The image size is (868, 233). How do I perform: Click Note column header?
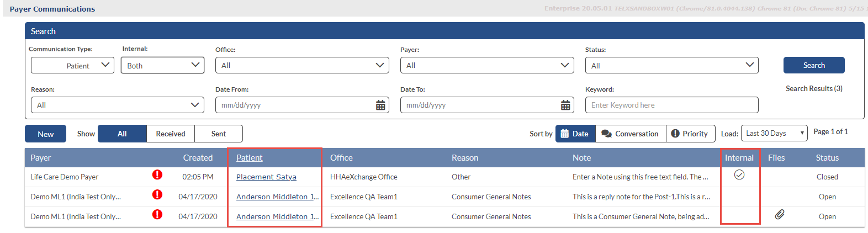click(x=581, y=157)
